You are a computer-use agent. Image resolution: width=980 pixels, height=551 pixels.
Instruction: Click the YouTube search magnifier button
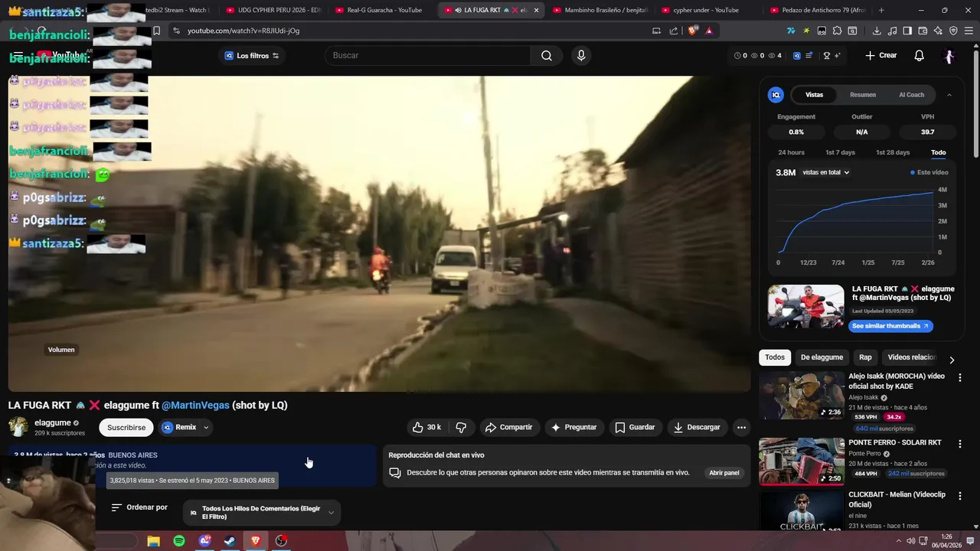[x=546, y=55]
